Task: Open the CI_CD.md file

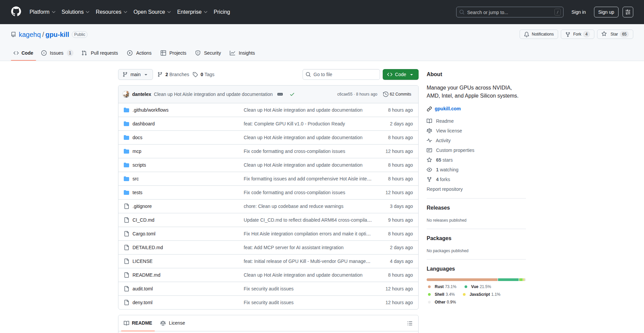Action: [x=143, y=220]
